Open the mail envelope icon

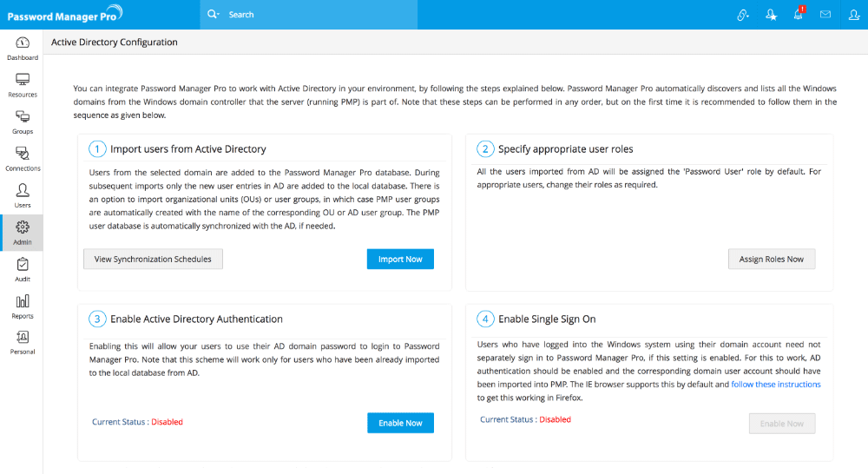coord(825,14)
